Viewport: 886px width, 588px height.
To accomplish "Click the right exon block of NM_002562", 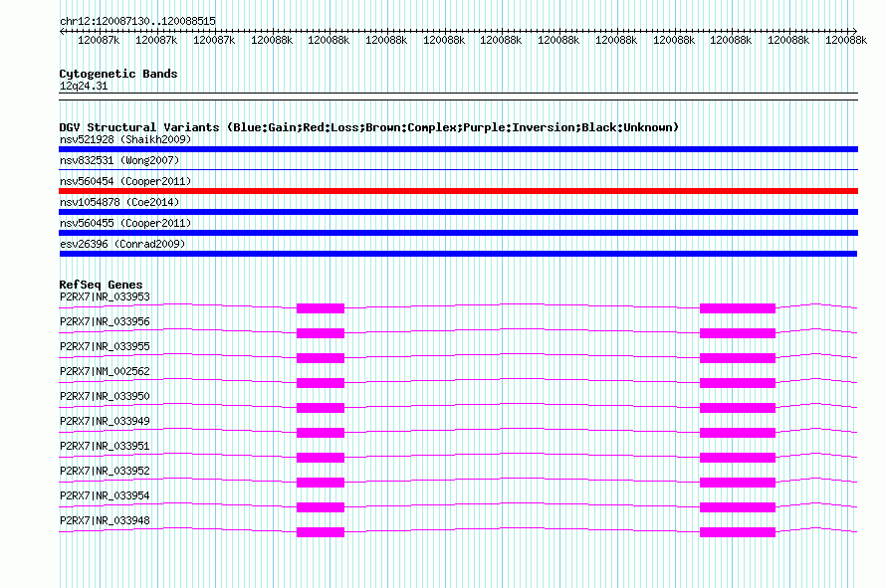I will pyautogui.click(x=738, y=383).
